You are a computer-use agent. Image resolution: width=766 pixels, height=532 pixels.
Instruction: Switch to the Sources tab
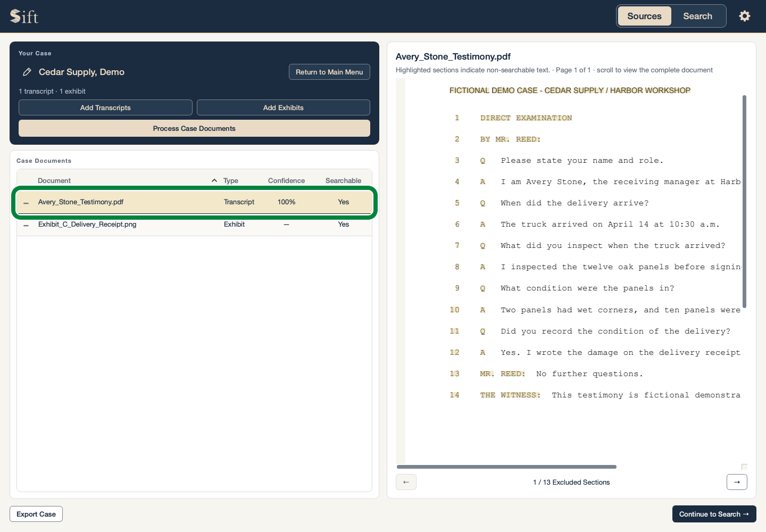[x=644, y=16]
